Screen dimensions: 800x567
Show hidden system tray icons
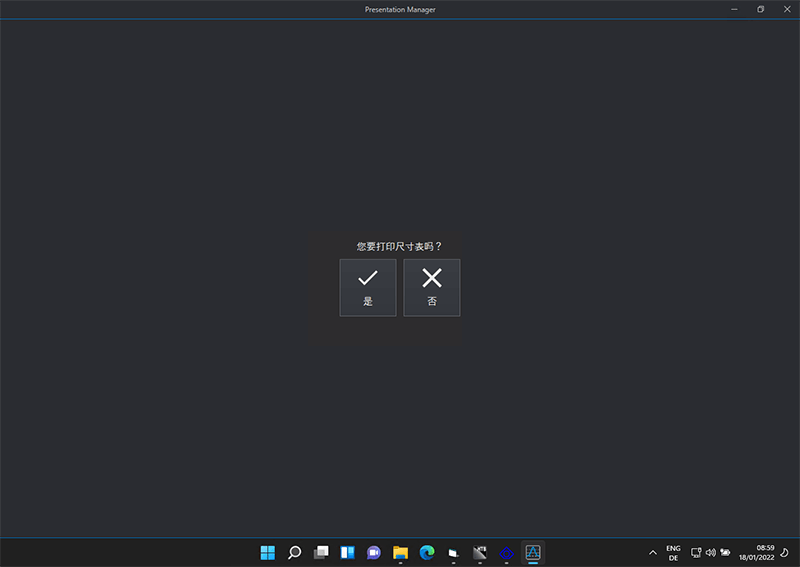(653, 552)
